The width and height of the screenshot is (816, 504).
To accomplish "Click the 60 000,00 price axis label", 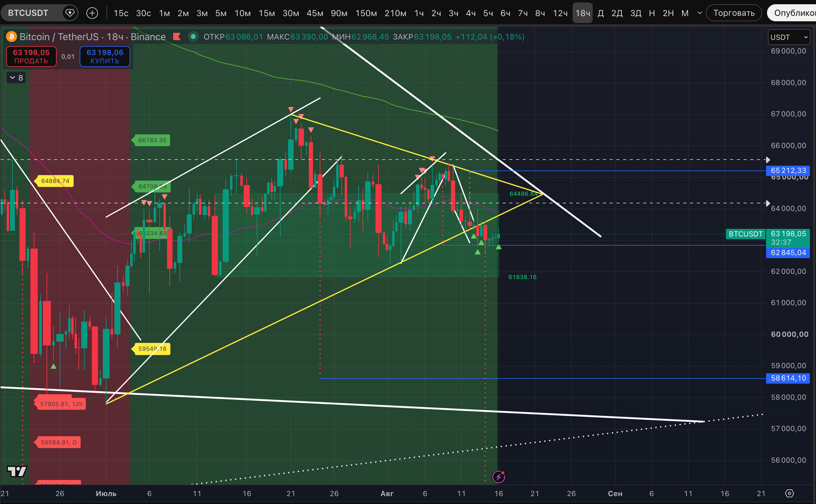I will [790, 334].
